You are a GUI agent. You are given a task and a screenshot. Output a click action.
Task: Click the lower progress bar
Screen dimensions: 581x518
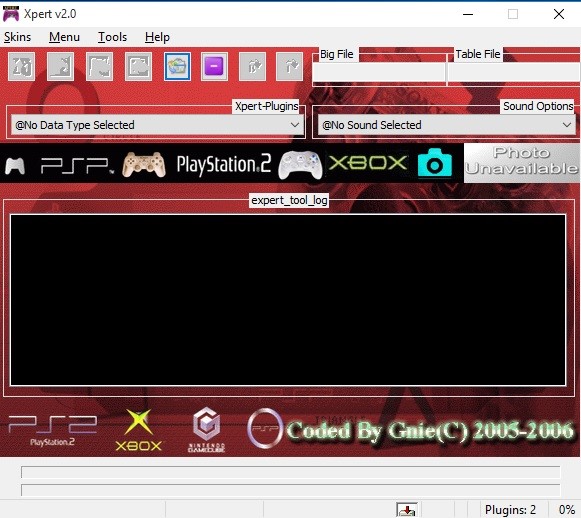tap(290, 489)
